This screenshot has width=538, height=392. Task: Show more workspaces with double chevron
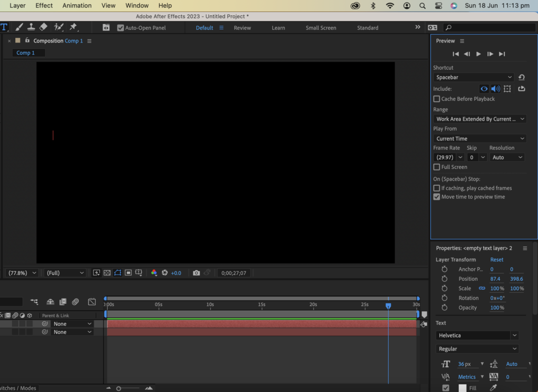tap(418, 27)
